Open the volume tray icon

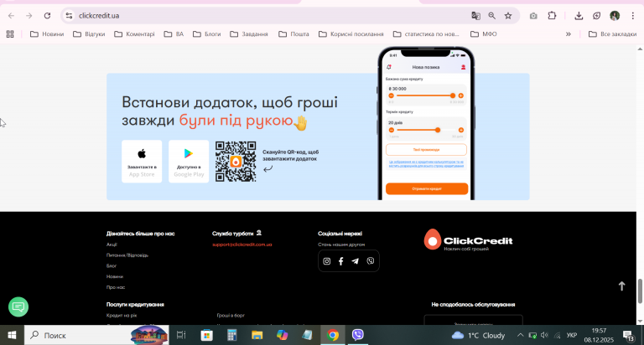click(x=544, y=335)
